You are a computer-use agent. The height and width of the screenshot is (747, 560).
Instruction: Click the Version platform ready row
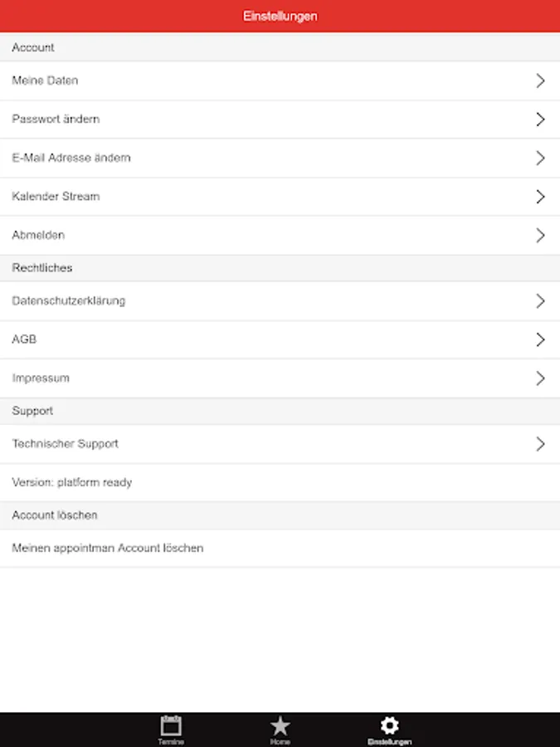pyautogui.click(x=280, y=482)
